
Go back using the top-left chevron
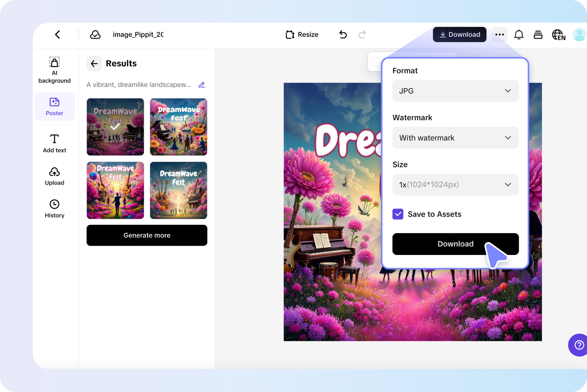pos(57,35)
